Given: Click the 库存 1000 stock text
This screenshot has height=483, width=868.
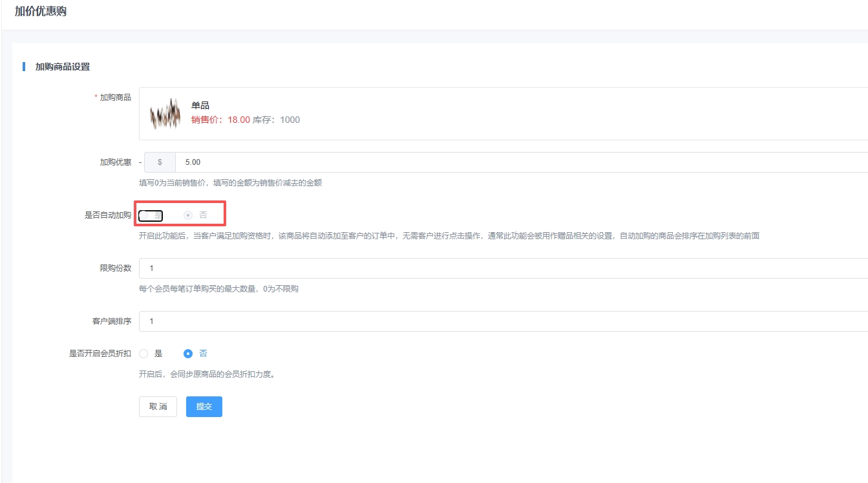Looking at the screenshot, I should pos(276,120).
